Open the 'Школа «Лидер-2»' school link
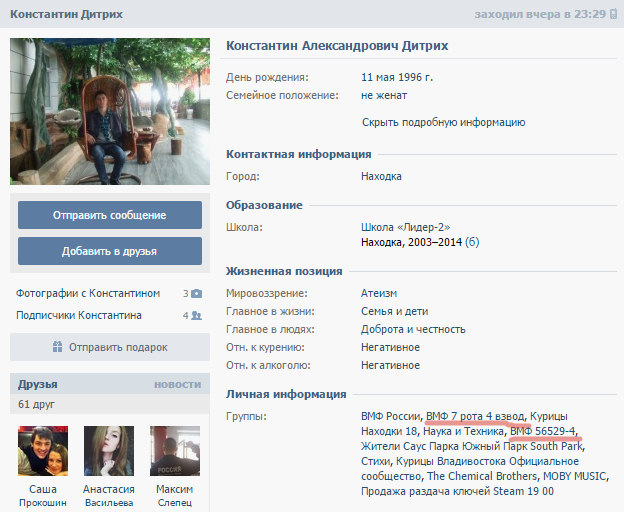The height and width of the screenshot is (512, 624). 404,227
